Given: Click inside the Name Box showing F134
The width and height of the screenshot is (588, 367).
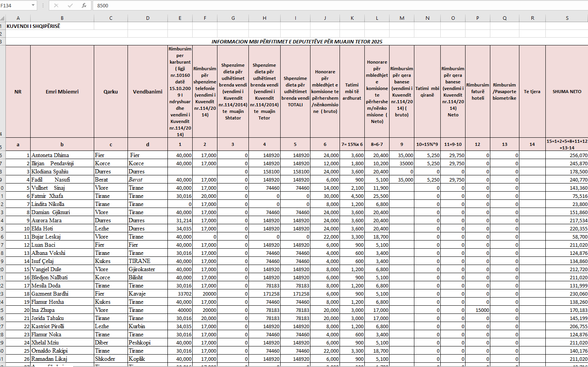Looking at the screenshot, I should pos(15,5).
